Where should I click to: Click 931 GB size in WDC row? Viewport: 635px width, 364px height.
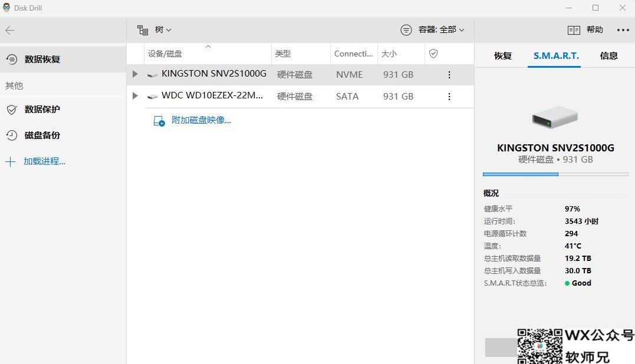click(x=398, y=97)
